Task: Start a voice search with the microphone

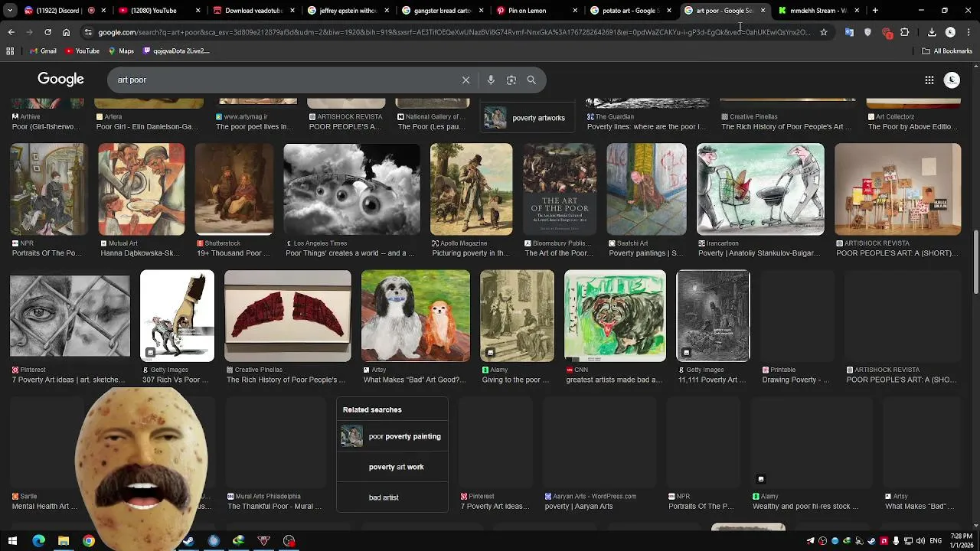Action: [x=491, y=80]
